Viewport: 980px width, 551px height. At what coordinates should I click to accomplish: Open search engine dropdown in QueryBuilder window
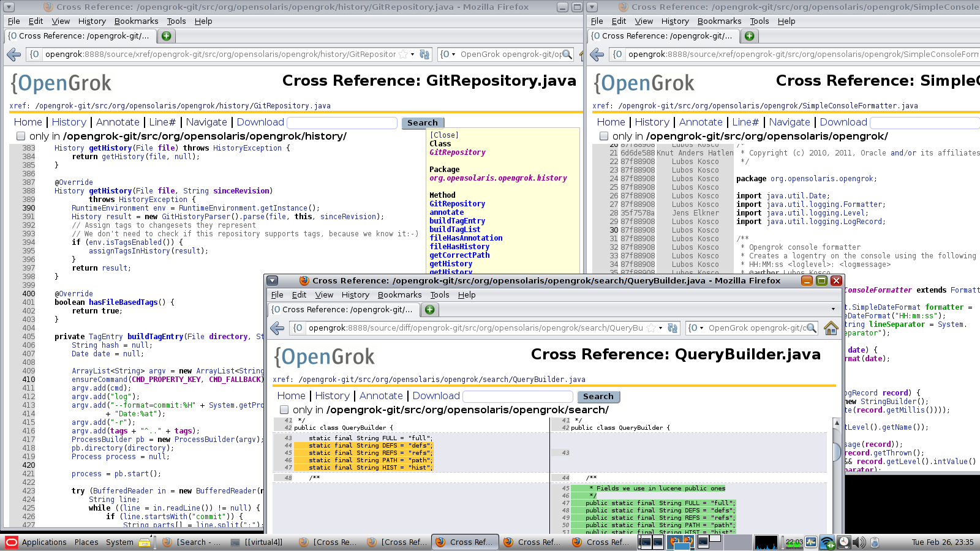click(x=696, y=328)
